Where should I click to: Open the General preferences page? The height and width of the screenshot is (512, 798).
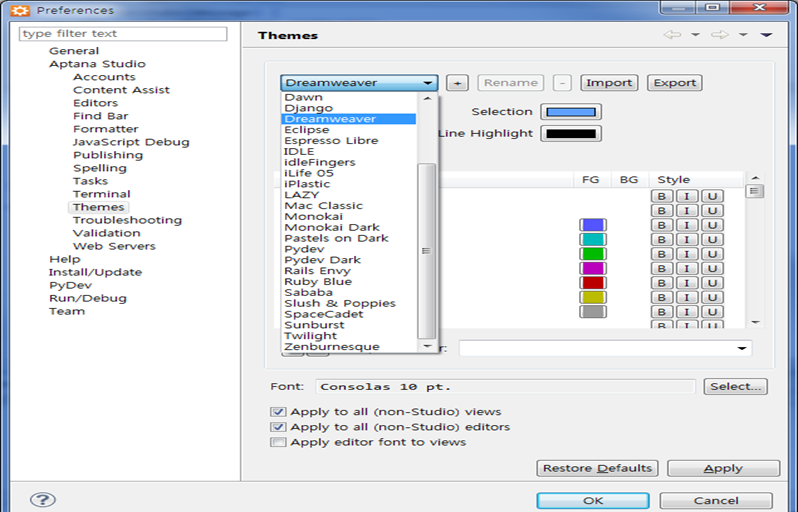[74, 51]
